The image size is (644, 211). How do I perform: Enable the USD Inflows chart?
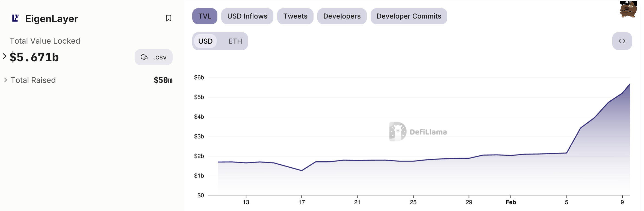[247, 16]
